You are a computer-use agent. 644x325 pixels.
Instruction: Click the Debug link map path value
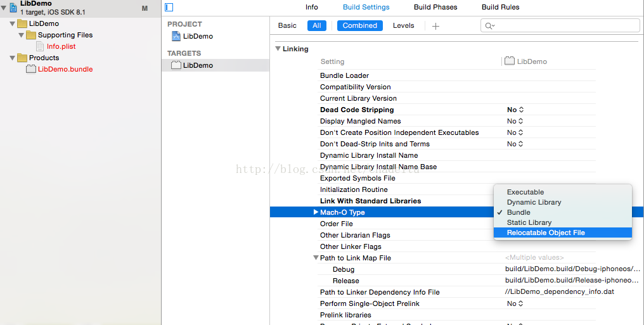tap(572, 269)
